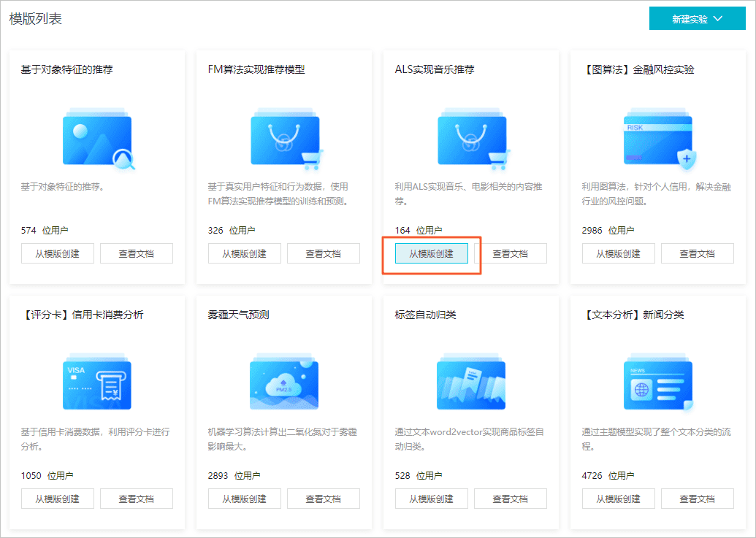The image size is (756, 538).
Task: Click the shopping basket icon of ALS实现音乐推荐
Action: click(x=473, y=139)
